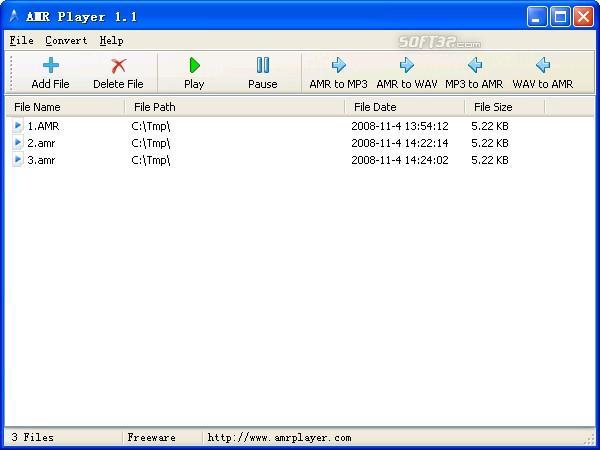Click the '3 Files' status bar entry
Screen dimensions: 600x450
point(33,437)
